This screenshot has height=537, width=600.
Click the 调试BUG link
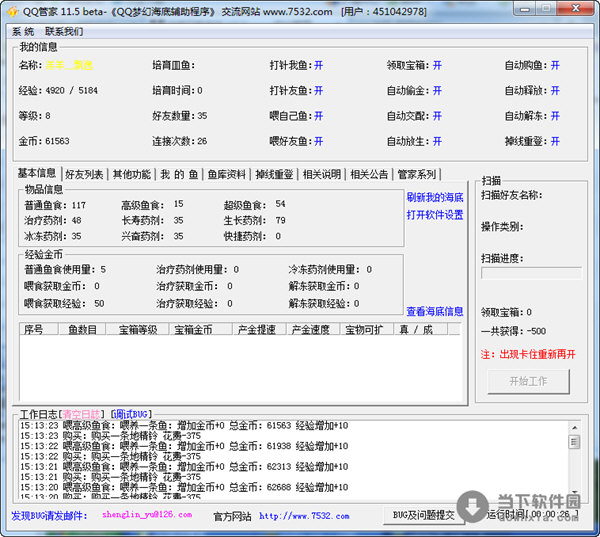tap(131, 414)
